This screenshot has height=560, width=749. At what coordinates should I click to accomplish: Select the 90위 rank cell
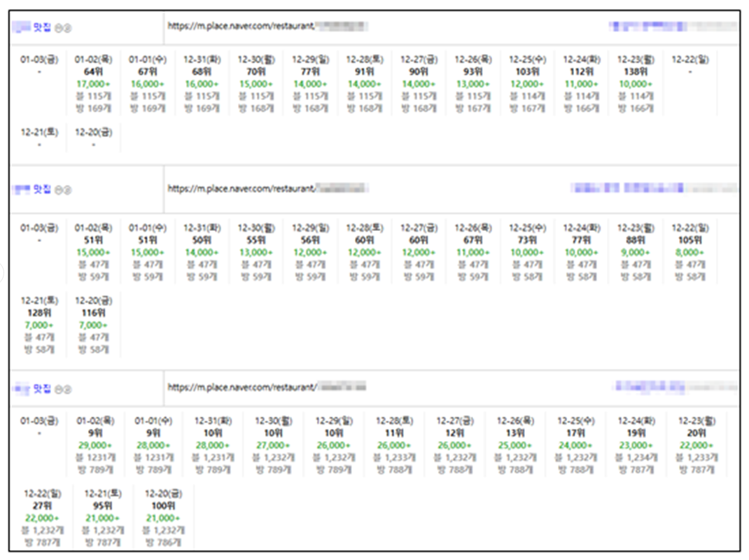(419, 71)
